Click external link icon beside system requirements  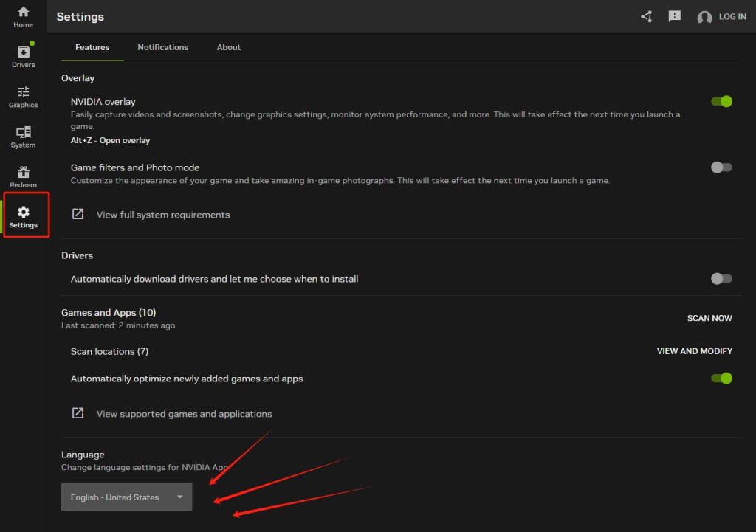[x=78, y=214]
